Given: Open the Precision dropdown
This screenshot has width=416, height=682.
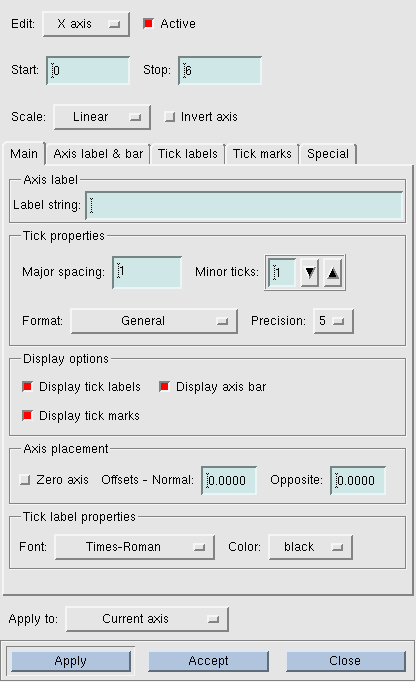Looking at the screenshot, I should [x=333, y=321].
